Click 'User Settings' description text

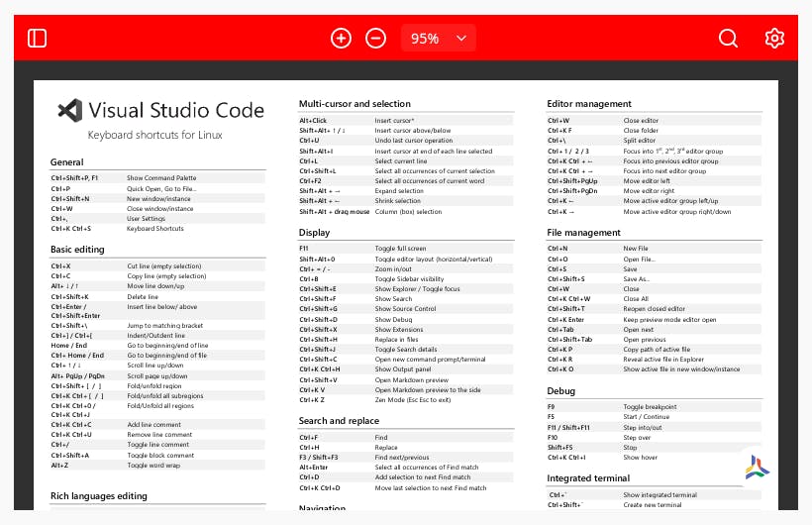[x=146, y=219]
